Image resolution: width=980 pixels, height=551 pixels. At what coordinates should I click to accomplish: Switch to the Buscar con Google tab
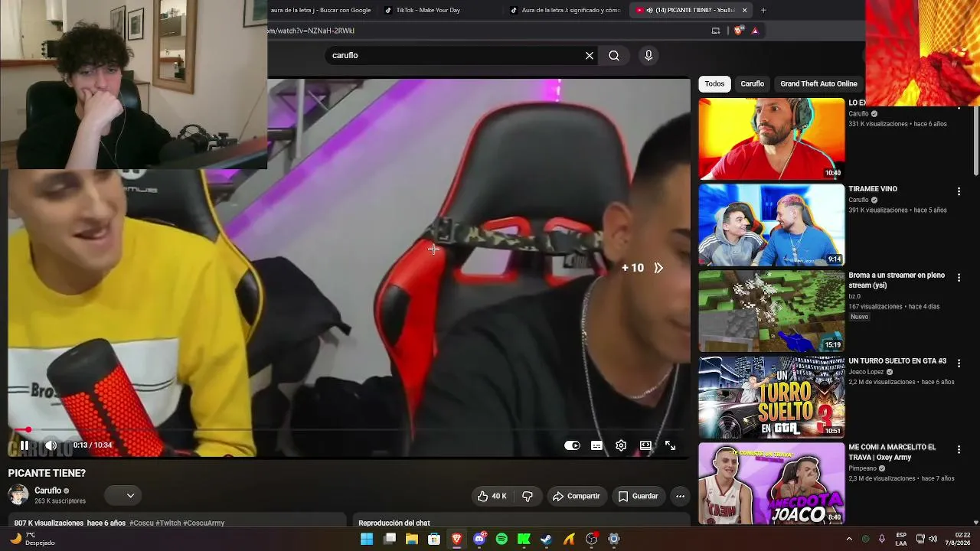pos(322,10)
